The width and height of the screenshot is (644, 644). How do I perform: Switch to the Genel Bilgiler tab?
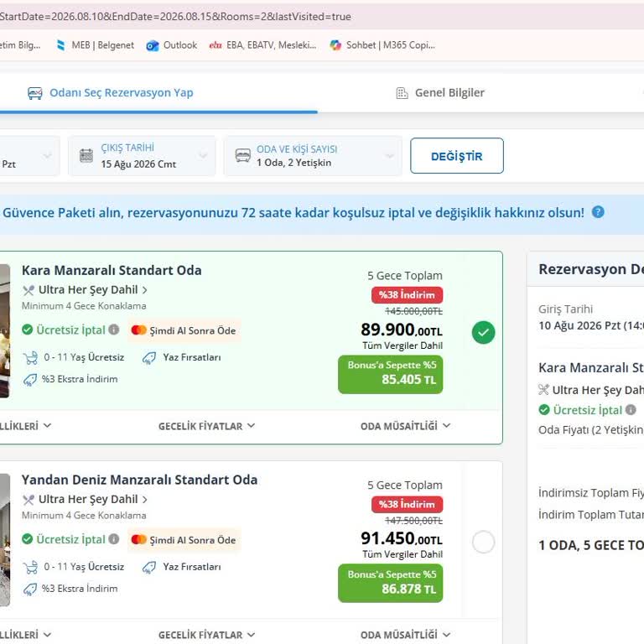pyautogui.click(x=440, y=93)
